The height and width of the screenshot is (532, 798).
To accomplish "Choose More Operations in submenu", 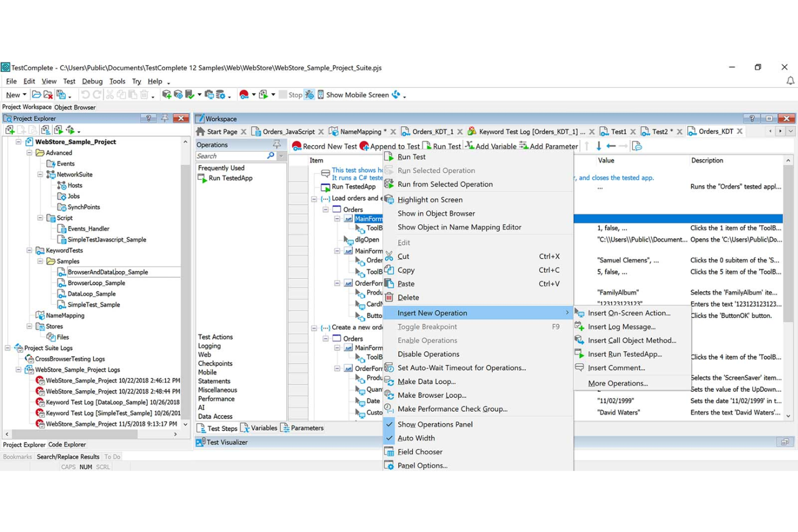I will [618, 383].
